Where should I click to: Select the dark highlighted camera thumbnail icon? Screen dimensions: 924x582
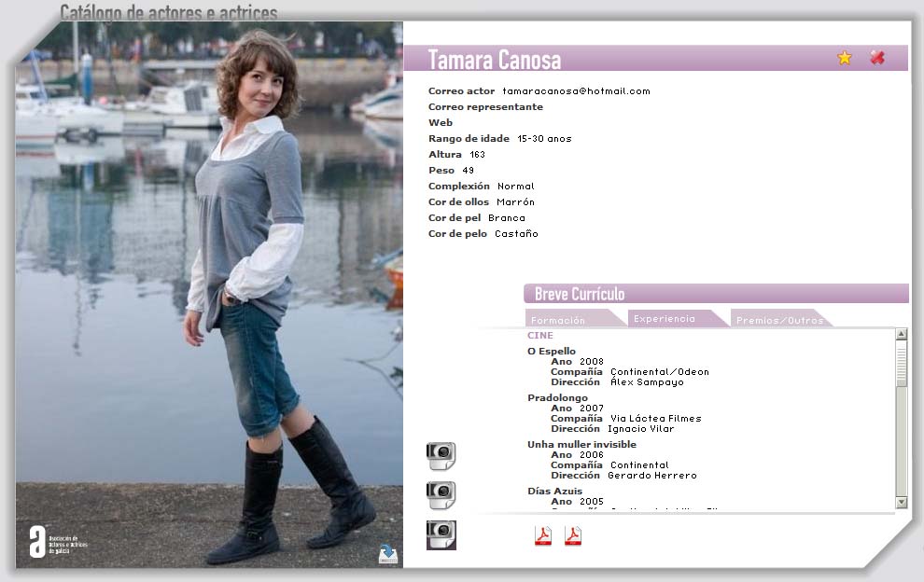pyautogui.click(x=441, y=534)
